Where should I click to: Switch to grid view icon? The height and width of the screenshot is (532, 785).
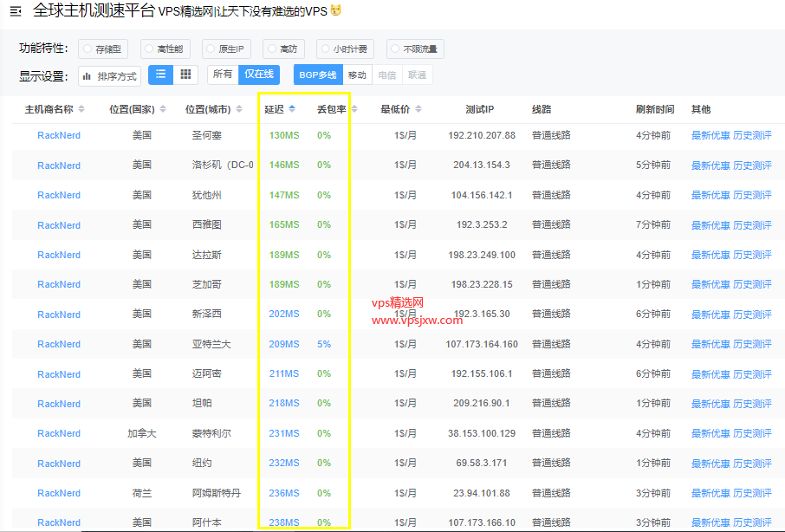point(185,75)
